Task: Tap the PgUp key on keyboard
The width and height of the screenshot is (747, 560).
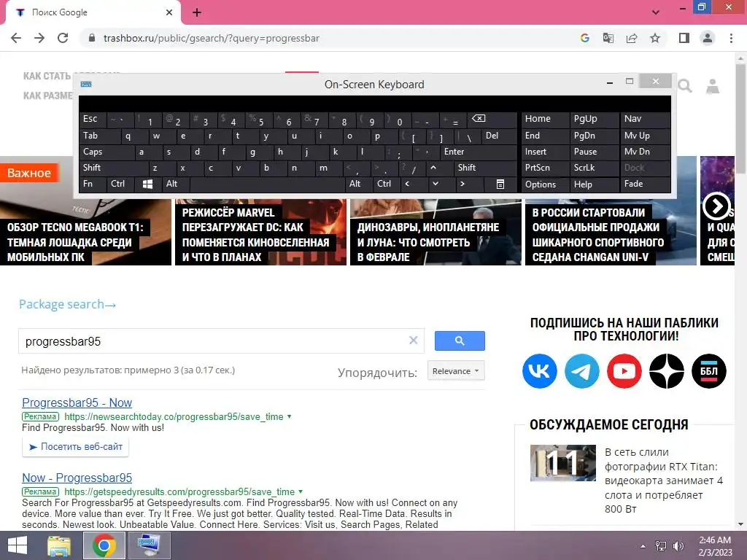Action: (x=594, y=119)
